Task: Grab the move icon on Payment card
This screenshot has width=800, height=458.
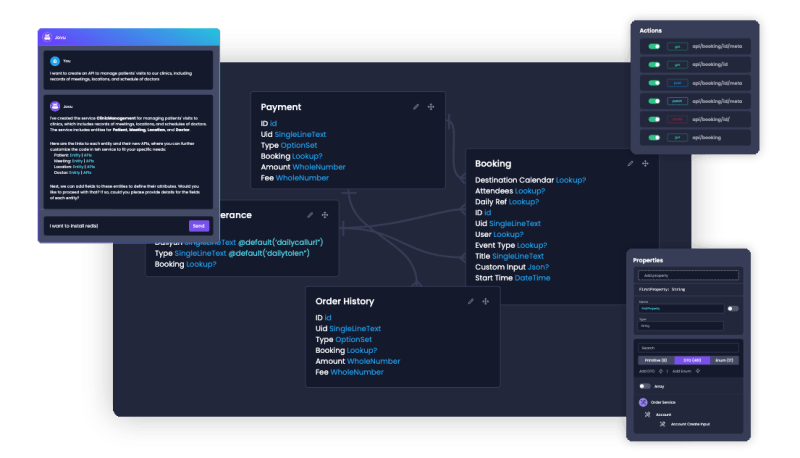Action: [431, 107]
